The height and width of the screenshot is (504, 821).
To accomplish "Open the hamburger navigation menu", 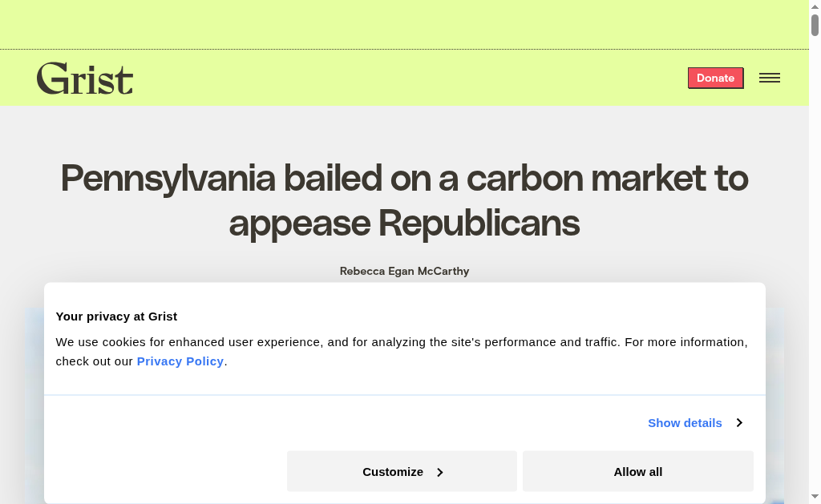I will click(x=769, y=78).
